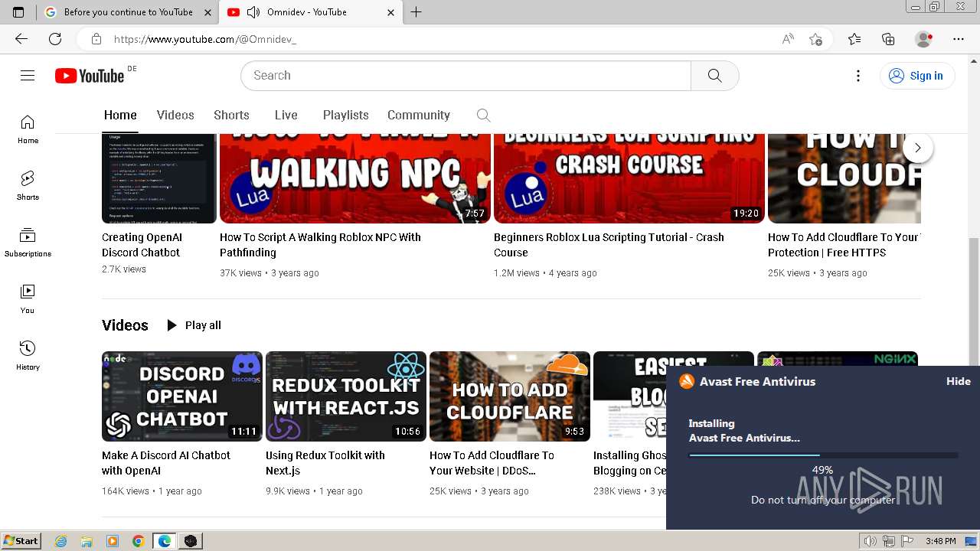Mute the Omnidev tab audio icon
This screenshot has width=980, height=551.
click(x=253, y=12)
